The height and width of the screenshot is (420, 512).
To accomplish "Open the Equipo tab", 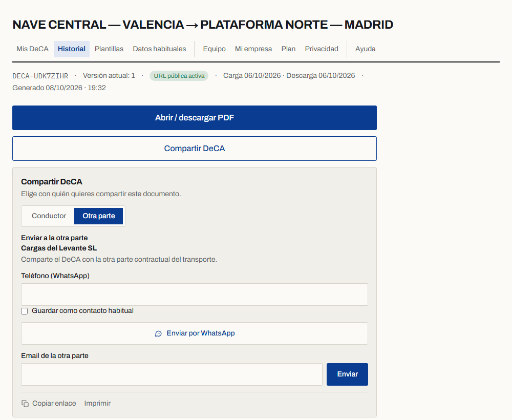I will click(214, 49).
